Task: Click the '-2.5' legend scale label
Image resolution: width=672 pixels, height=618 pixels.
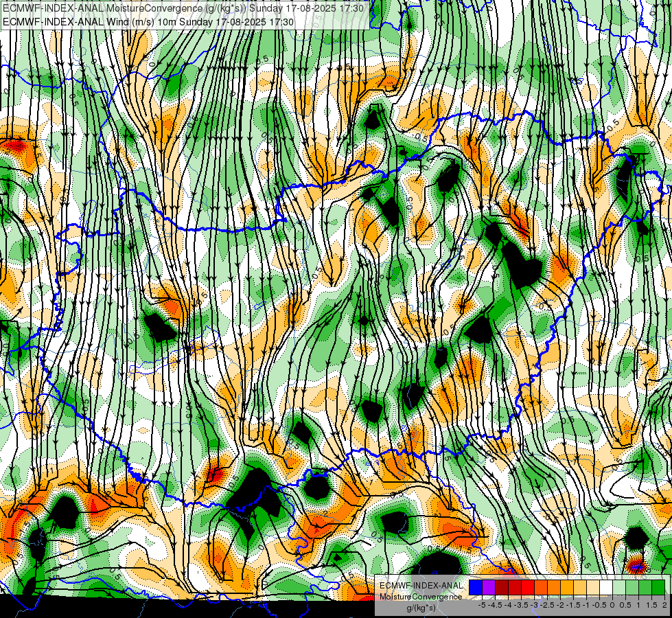Action: pos(547,605)
